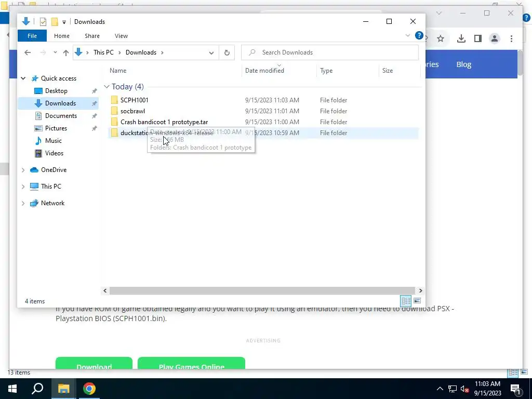Click the horizontal scrollbar in file list

tap(262, 291)
